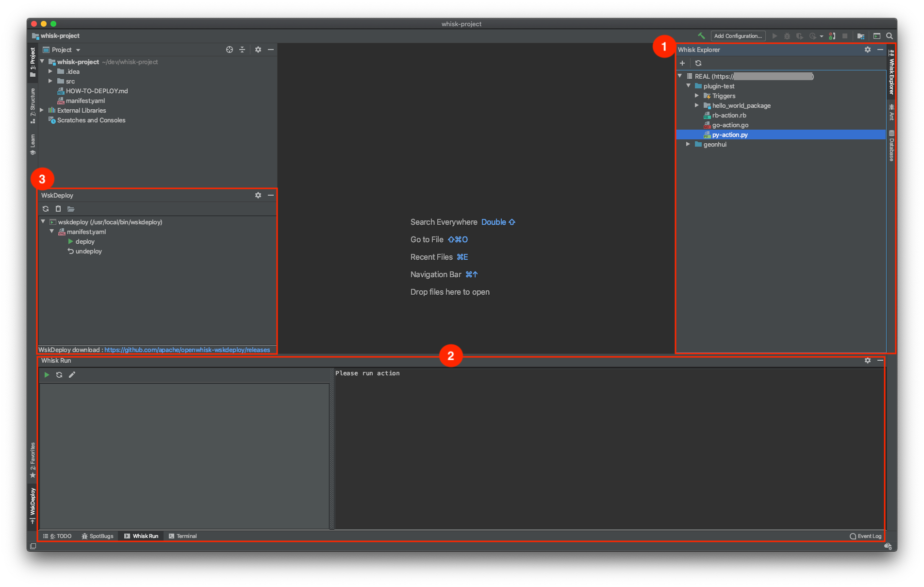This screenshot has height=587, width=924.
Task: Click the green run arrow in Whisk Run
Action: tap(47, 374)
